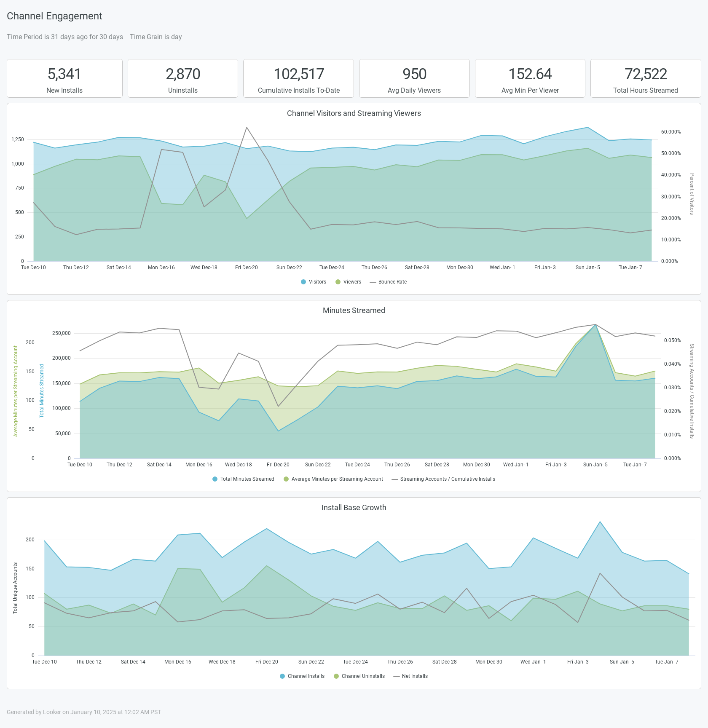Open the Avg Daily Viewers tile
Image resolution: width=708 pixels, height=728 pixels.
click(x=414, y=78)
